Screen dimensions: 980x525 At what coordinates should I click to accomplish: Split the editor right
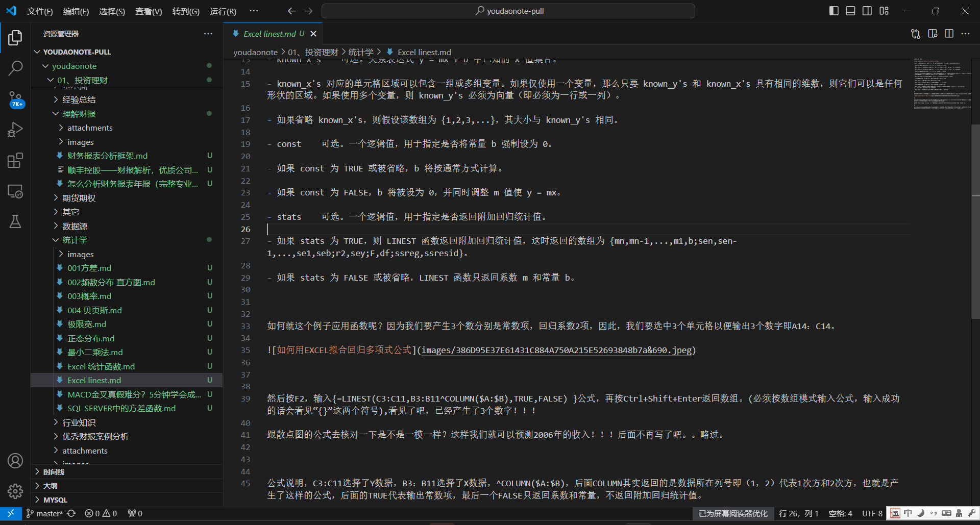click(x=949, y=34)
